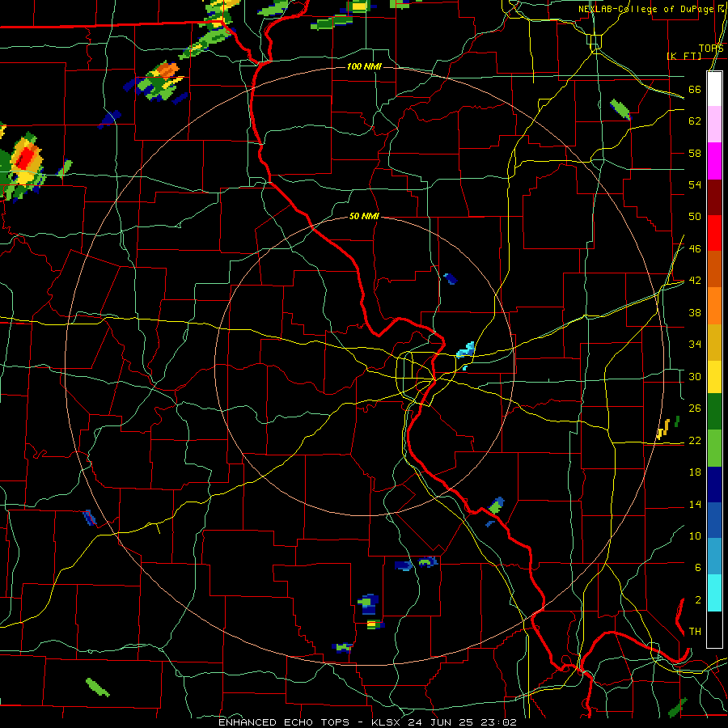The height and width of the screenshot is (728, 728).
Task: Click the legend value 10
Action: point(695,535)
